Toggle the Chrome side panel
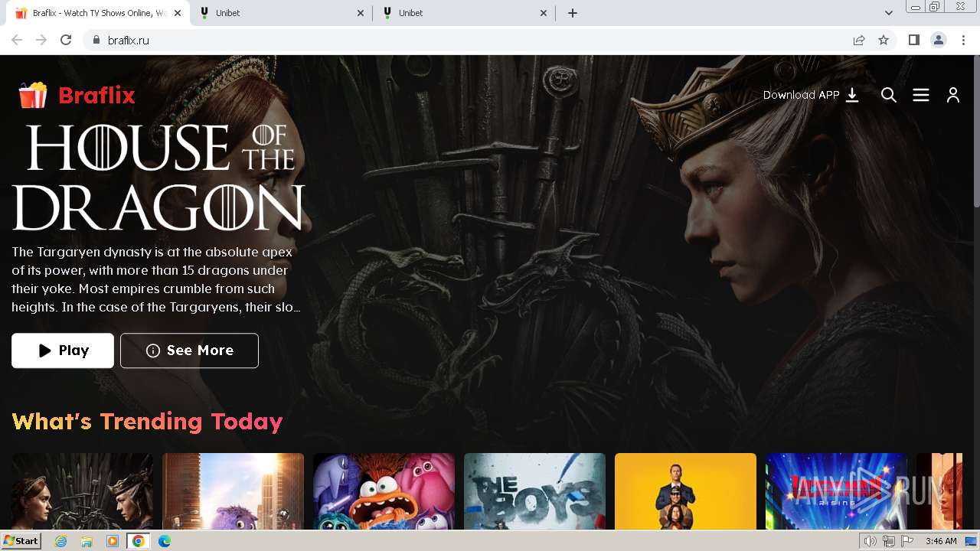The height and width of the screenshot is (551, 980). tap(913, 40)
